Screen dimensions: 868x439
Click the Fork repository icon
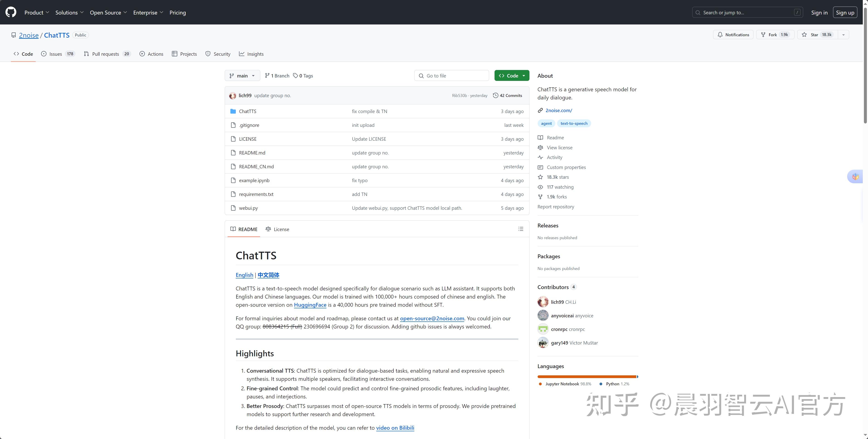763,35
